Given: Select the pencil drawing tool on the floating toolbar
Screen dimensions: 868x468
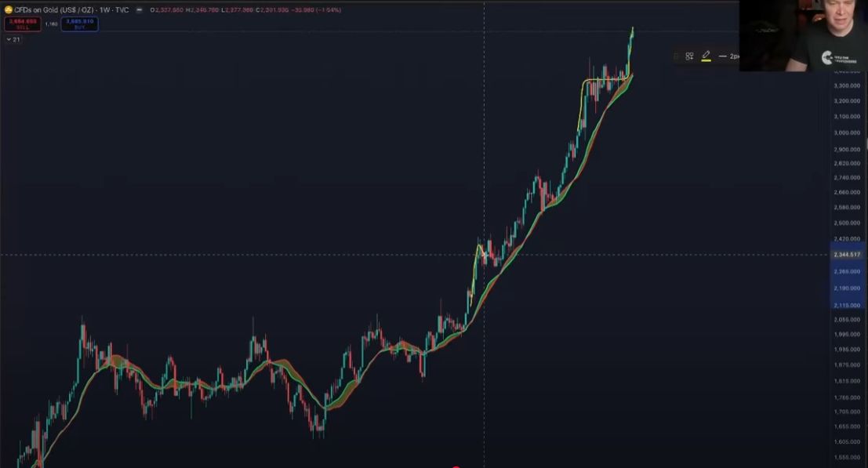Looking at the screenshot, I should [x=706, y=55].
